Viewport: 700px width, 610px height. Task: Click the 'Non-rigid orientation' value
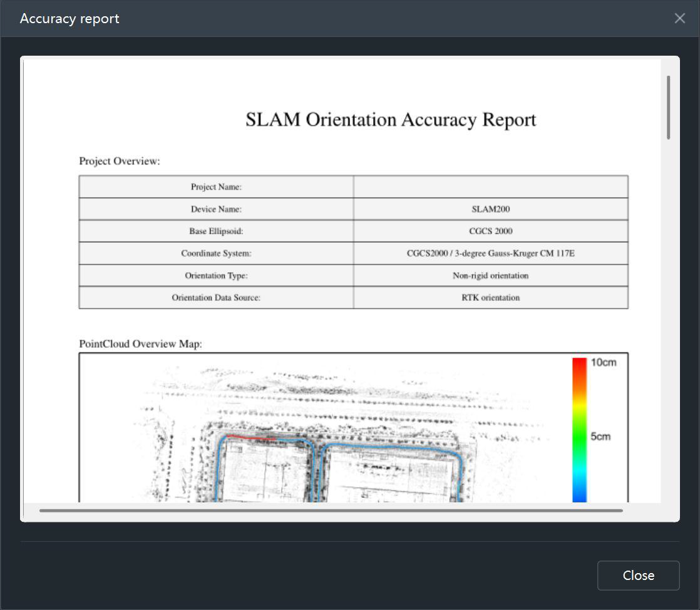[x=491, y=275]
